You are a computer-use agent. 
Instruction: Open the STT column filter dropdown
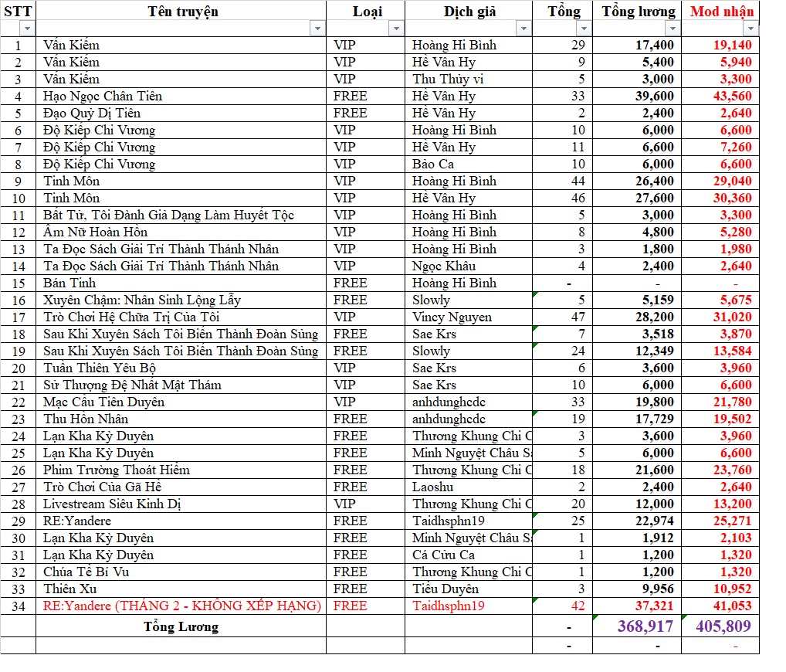[27, 29]
